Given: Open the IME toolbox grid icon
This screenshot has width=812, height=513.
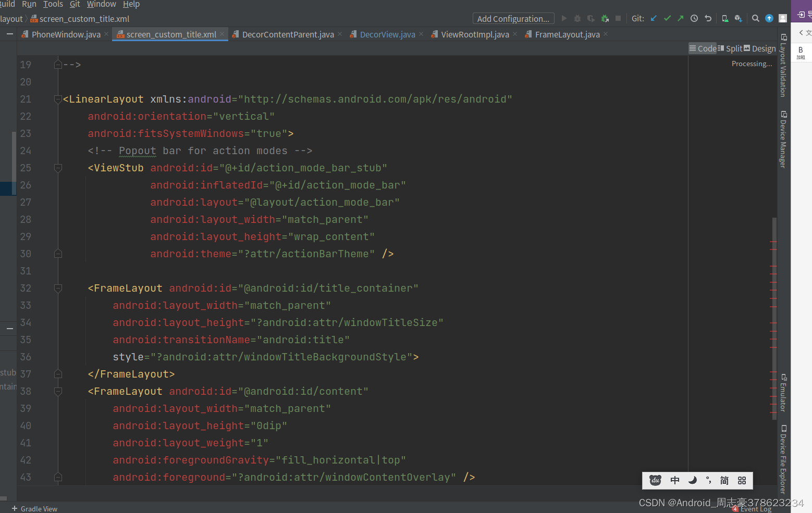Looking at the screenshot, I should 742,480.
